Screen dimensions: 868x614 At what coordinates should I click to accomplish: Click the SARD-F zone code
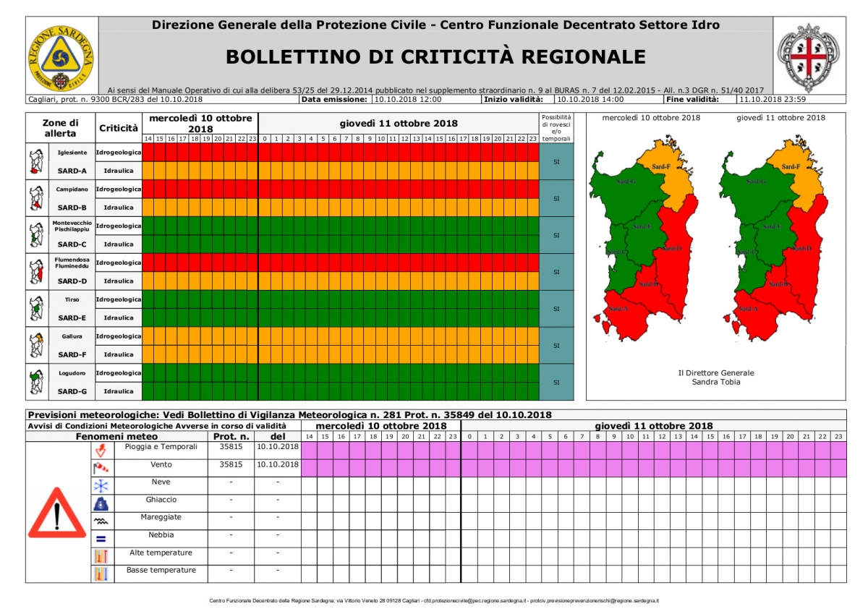[72, 355]
